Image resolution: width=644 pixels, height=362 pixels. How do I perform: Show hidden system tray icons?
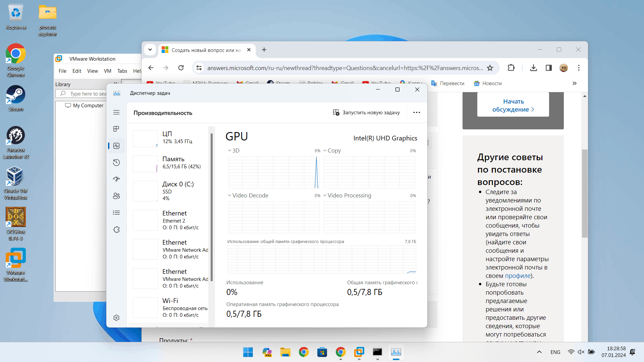tap(539, 352)
